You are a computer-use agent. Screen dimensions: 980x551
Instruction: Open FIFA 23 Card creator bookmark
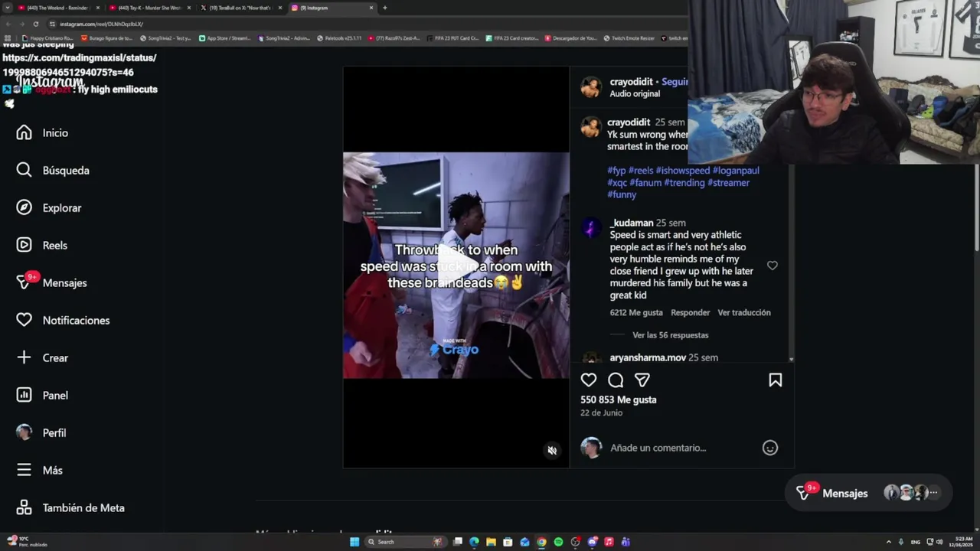click(512, 37)
